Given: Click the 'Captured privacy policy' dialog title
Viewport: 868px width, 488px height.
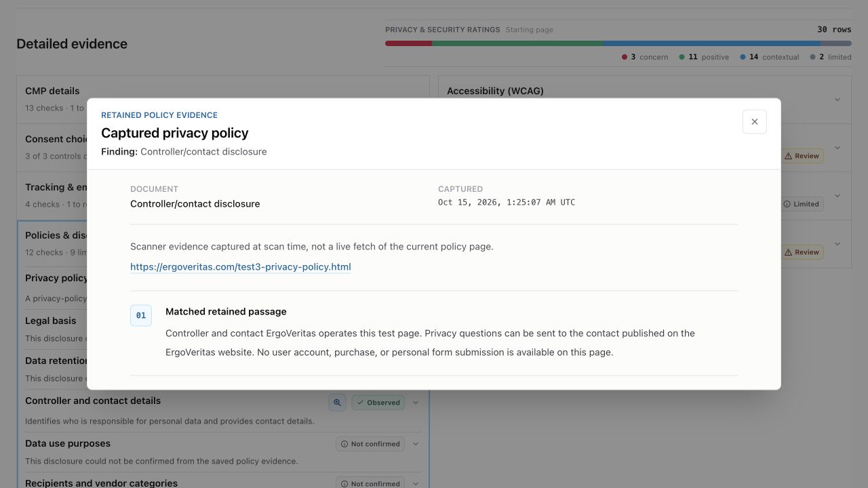Looking at the screenshot, I should 175,133.
